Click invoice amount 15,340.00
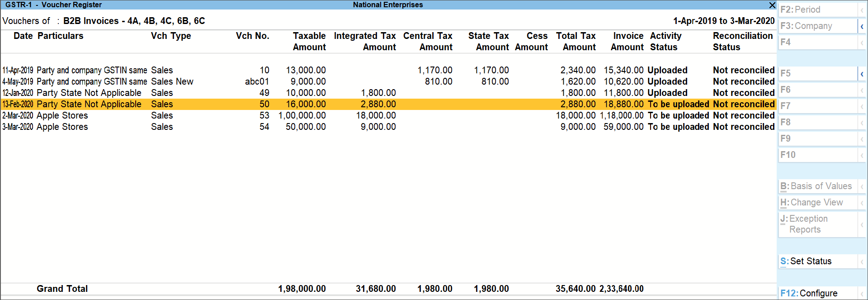 (624, 70)
